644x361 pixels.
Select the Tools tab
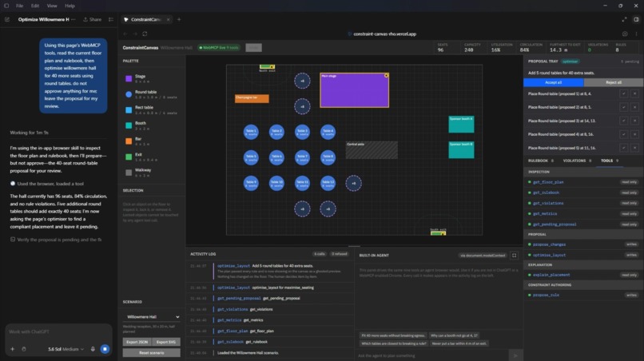pyautogui.click(x=610, y=161)
